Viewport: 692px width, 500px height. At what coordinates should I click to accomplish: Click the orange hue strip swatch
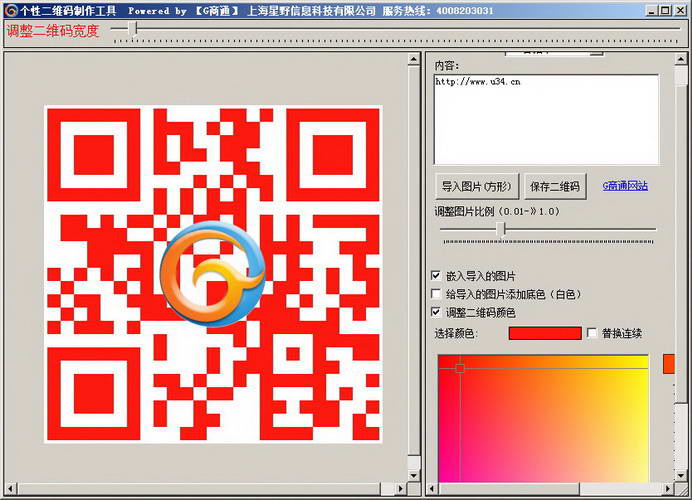(669, 364)
